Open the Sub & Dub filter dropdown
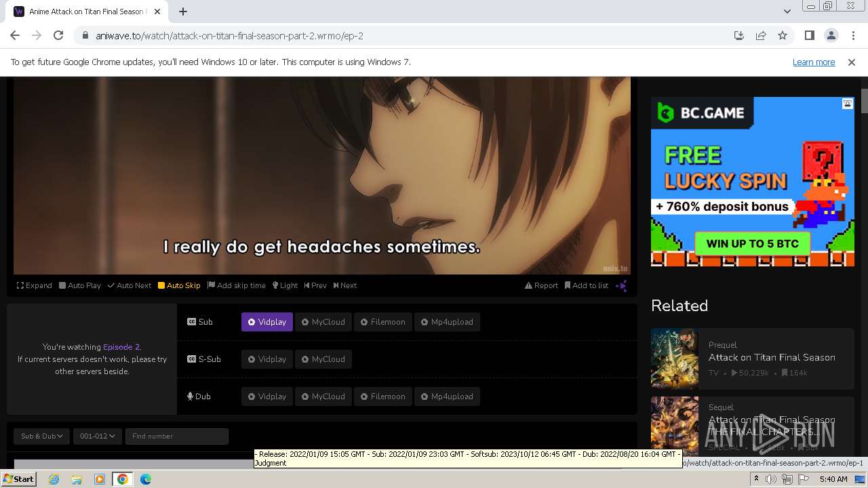The width and height of the screenshot is (868, 488). [x=41, y=436]
